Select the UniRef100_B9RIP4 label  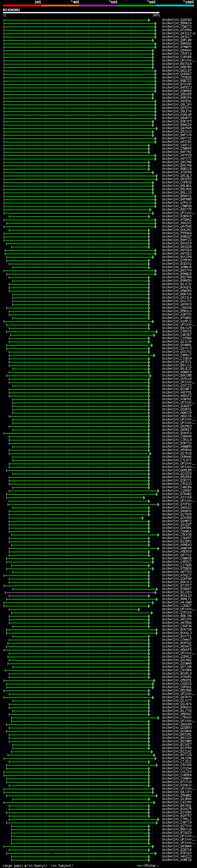pos(177,98)
